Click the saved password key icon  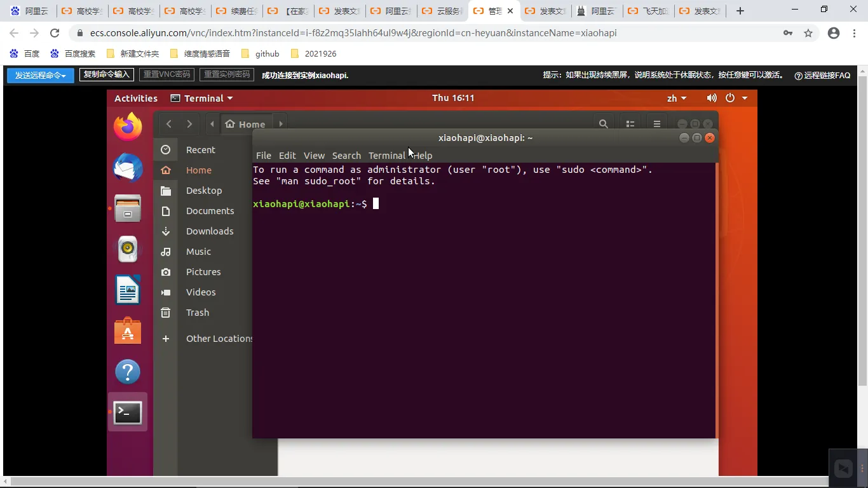[x=788, y=33]
